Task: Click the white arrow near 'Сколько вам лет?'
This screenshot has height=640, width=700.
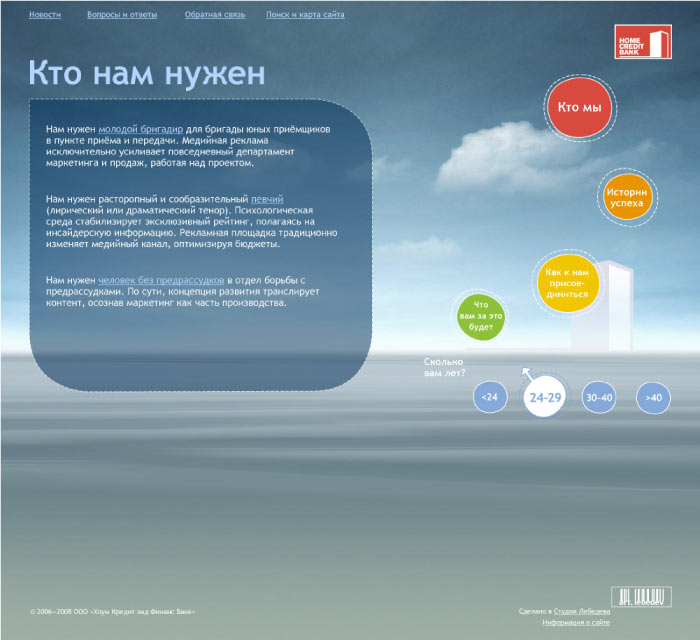Action: pos(526,374)
